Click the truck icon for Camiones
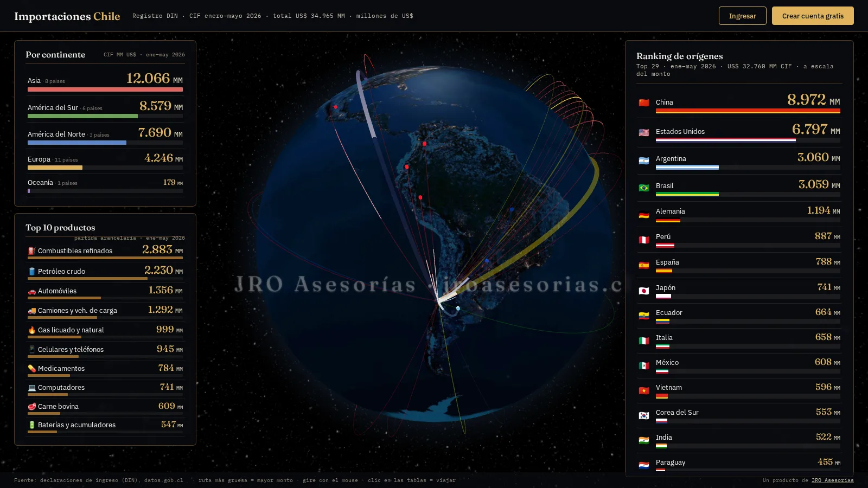Screen dimensions: 868x488 (x=31, y=311)
